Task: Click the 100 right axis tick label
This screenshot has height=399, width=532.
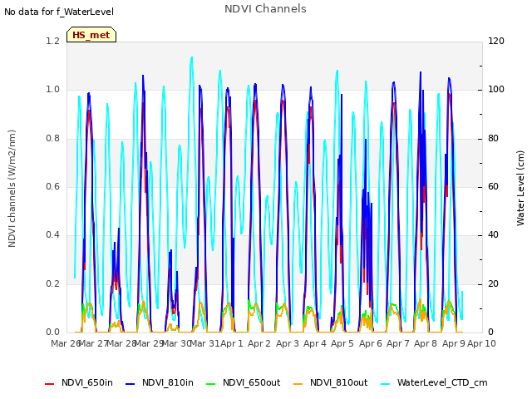Action: [x=496, y=90]
